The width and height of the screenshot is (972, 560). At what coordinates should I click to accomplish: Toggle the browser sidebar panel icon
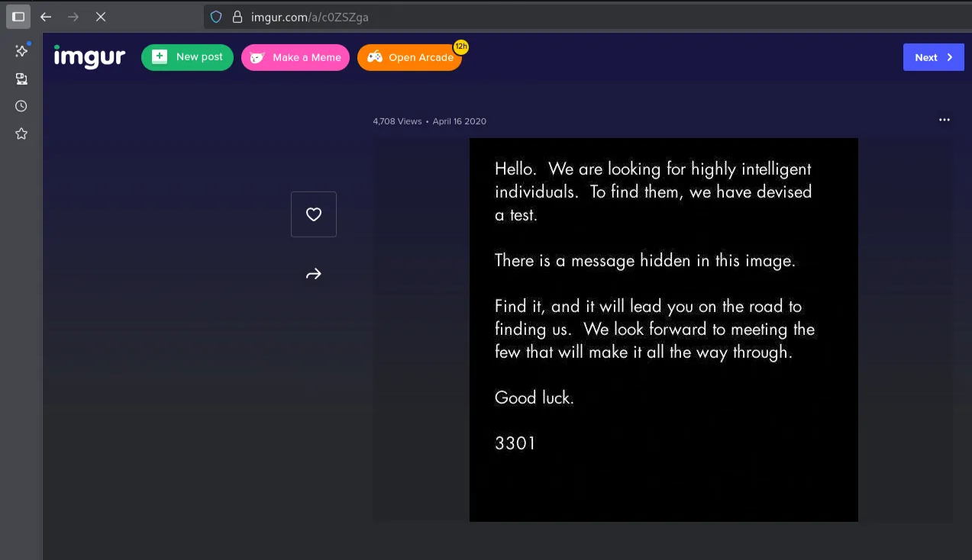(x=18, y=16)
